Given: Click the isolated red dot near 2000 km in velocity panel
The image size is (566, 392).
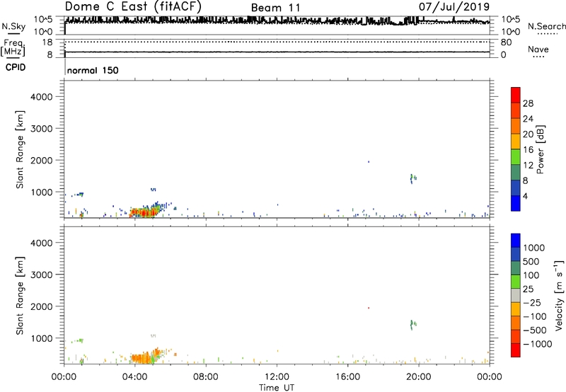Looking at the screenshot, I should (369, 308).
